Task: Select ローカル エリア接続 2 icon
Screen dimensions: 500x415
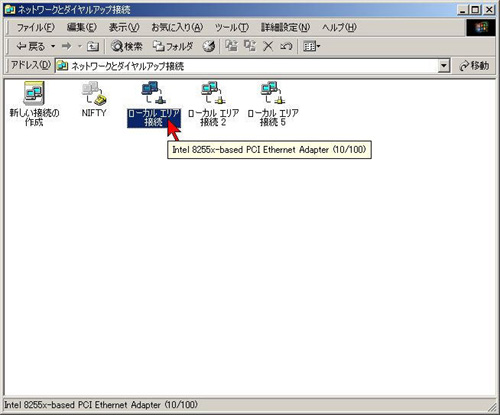Action: tap(213, 93)
